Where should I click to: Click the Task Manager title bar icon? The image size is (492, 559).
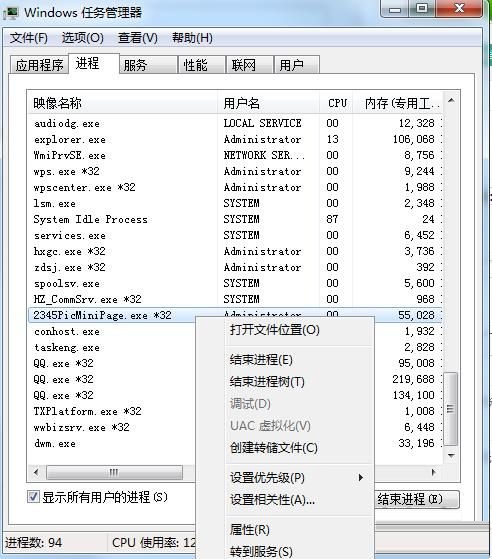pyautogui.click(x=11, y=13)
